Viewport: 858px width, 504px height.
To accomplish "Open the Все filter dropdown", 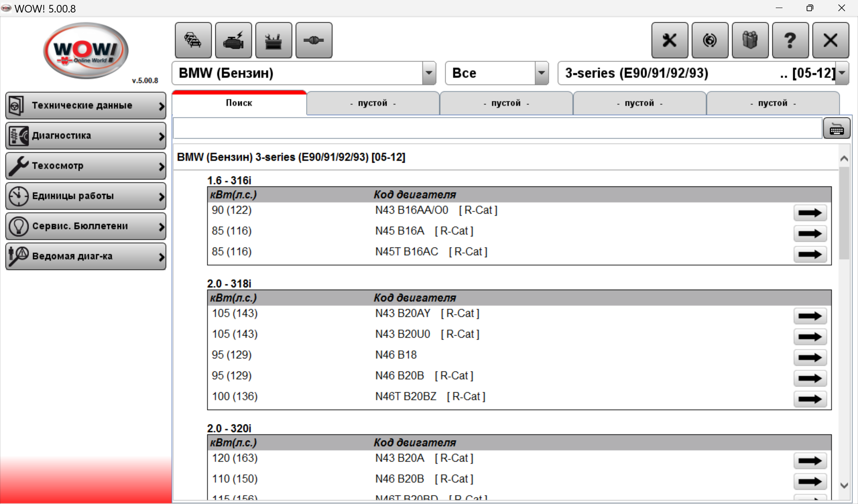I will click(x=541, y=73).
